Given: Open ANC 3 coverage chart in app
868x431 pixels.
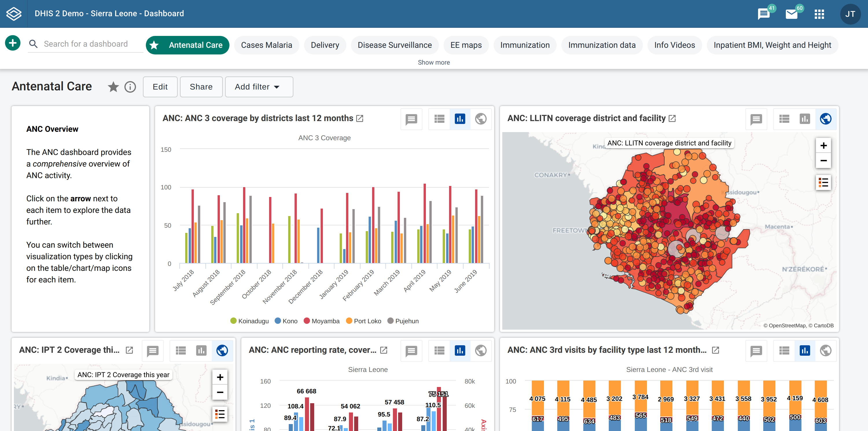Looking at the screenshot, I should [360, 118].
